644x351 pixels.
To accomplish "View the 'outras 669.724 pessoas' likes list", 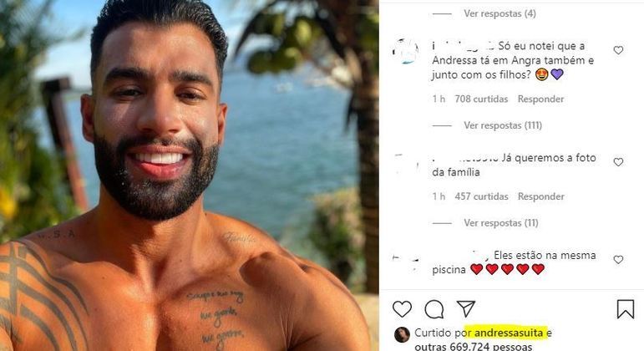I will (473, 347).
